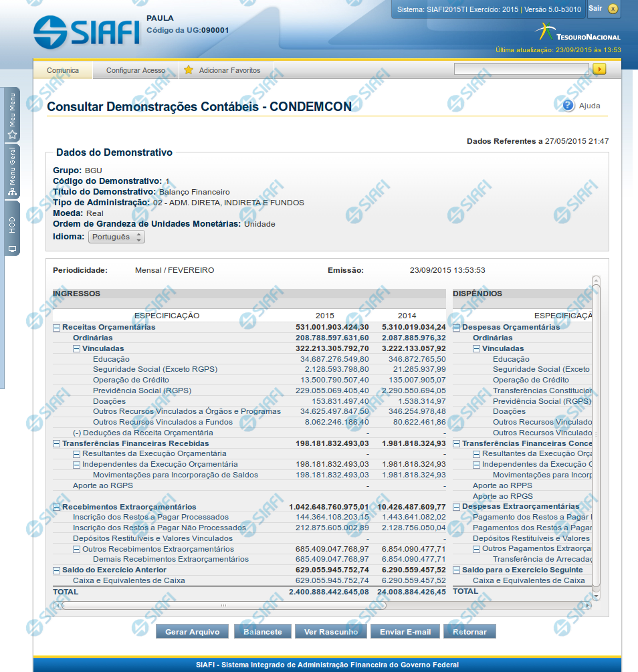Collapse Transferências Financeiras Recebidas row
Screen dimensions: 638x672
[x=57, y=443]
